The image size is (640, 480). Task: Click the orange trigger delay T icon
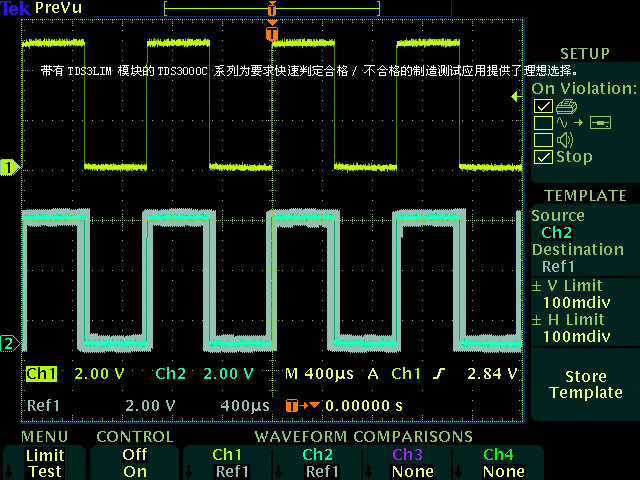(291, 406)
